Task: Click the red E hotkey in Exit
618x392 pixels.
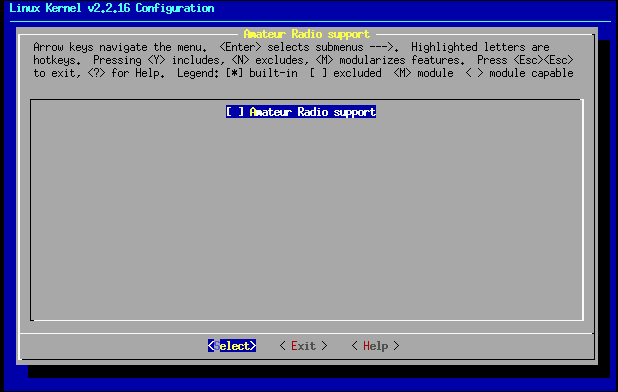Action: pyautogui.click(x=294, y=346)
